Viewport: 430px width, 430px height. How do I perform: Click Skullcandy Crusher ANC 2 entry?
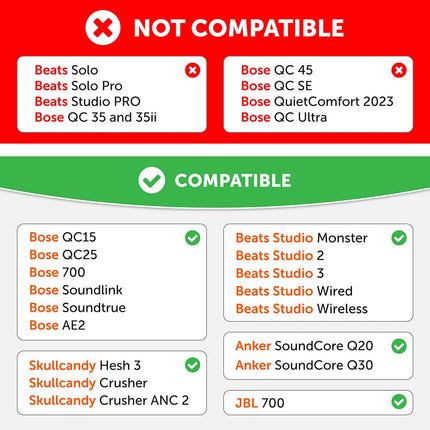point(109,400)
